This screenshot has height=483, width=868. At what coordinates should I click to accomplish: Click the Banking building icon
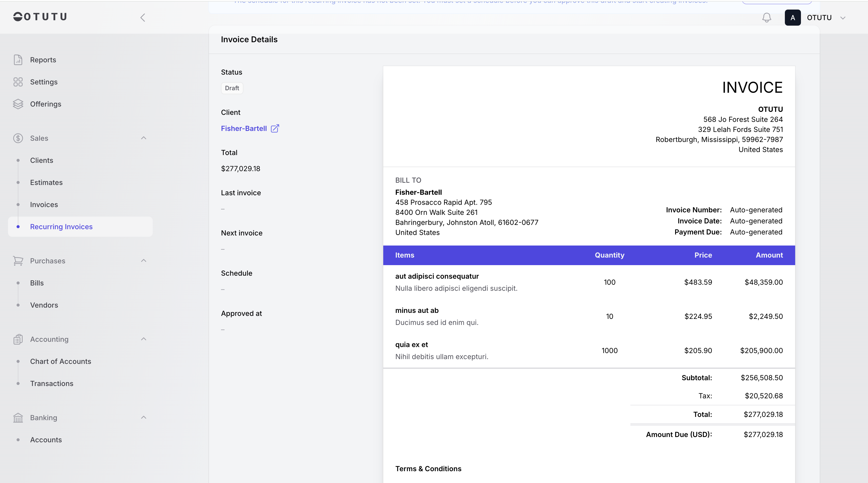point(18,418)
